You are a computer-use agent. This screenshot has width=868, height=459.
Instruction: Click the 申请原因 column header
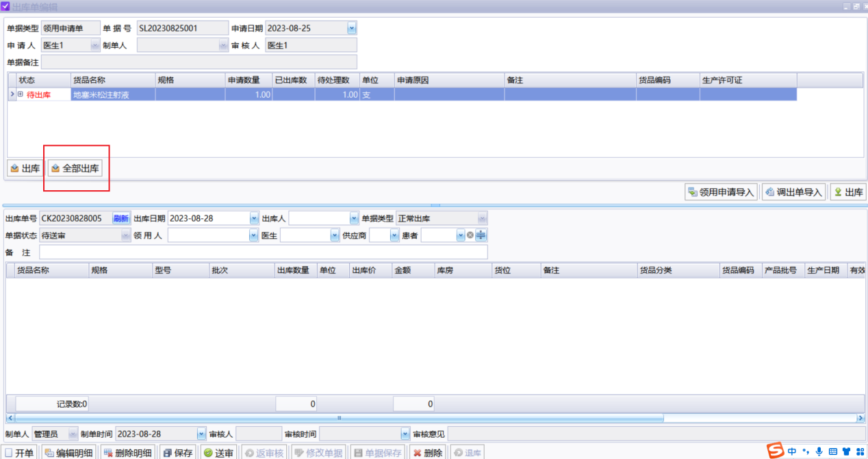click(x=450, y=80)
